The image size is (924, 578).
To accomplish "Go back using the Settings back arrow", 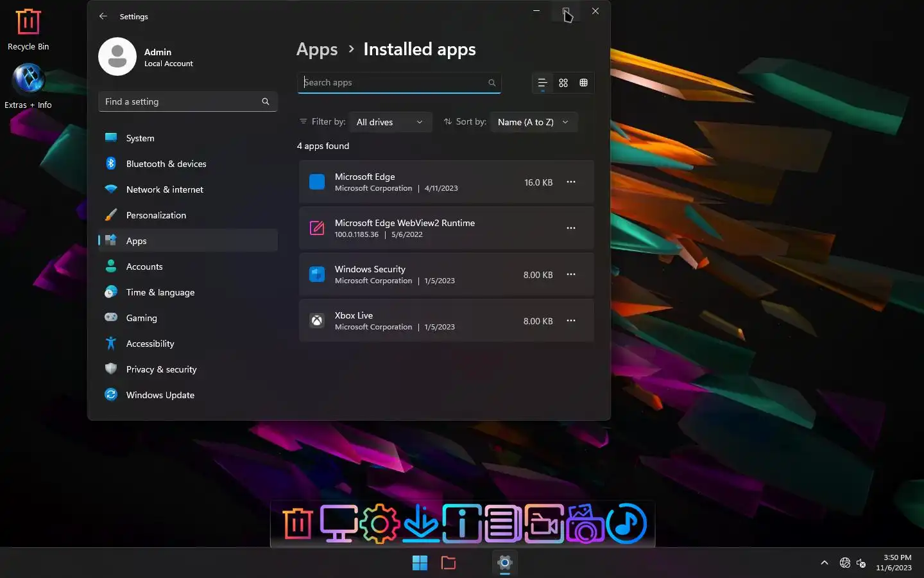I will 103,16.
